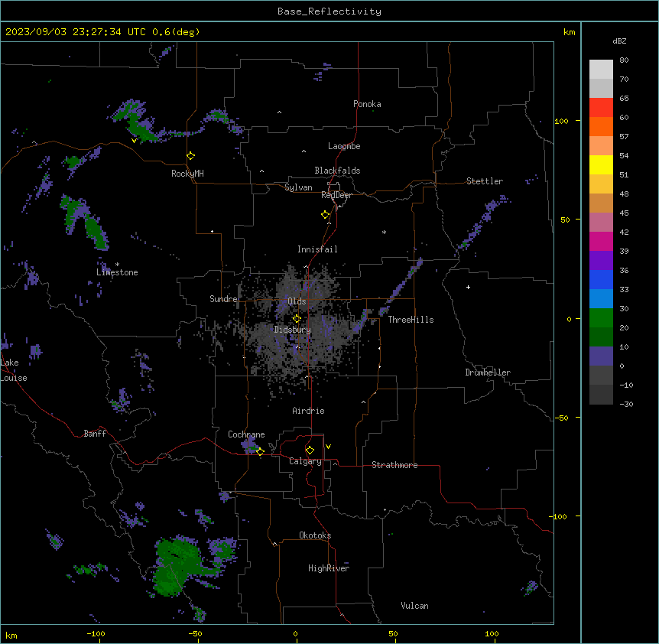Click the RedDeer city label
This screenshot has width=659, height=644.
click(336, 195)
